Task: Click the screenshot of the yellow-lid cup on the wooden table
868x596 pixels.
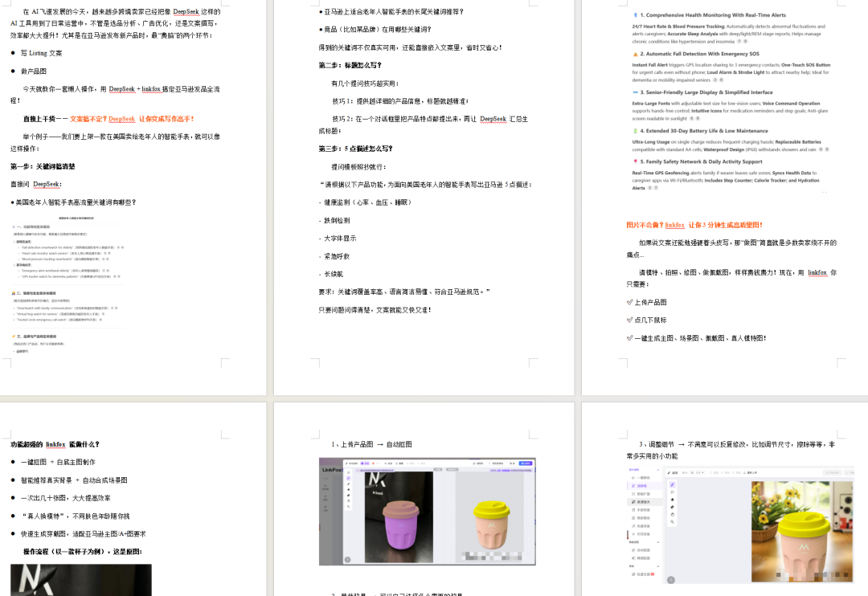Action: tap(741, 525)
